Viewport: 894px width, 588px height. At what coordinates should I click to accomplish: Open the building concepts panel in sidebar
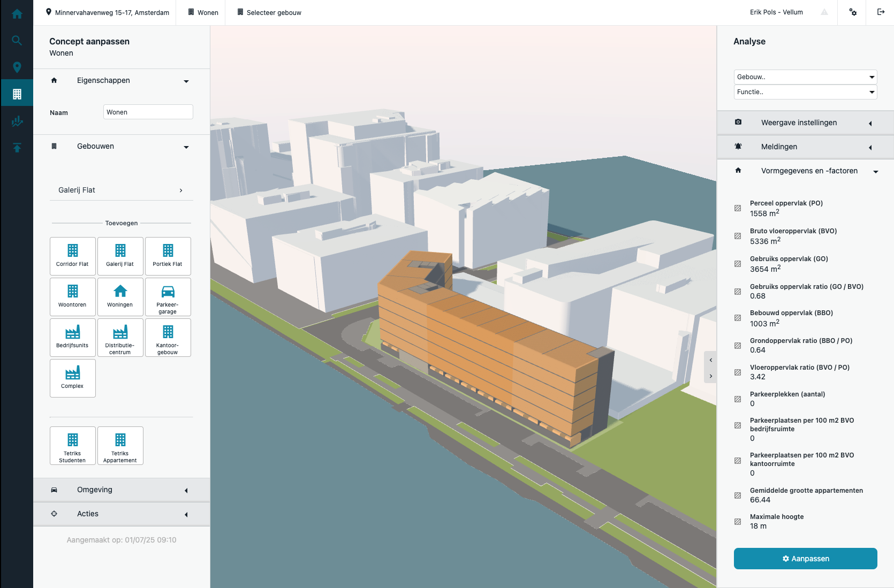17,93
